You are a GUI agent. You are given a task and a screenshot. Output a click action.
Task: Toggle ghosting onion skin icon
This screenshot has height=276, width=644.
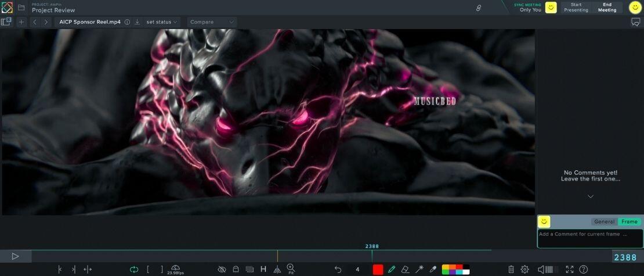click(x=236, y=270)
